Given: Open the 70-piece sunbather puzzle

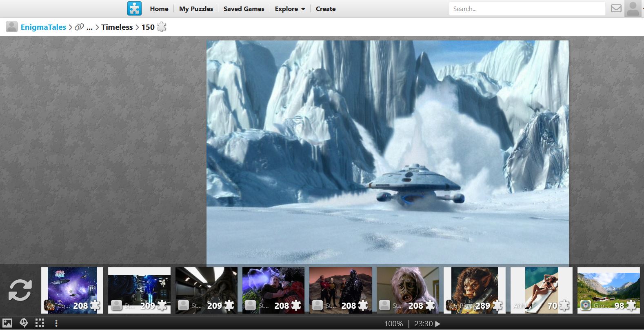Looking at the screenshot, I should click(542, 290).
